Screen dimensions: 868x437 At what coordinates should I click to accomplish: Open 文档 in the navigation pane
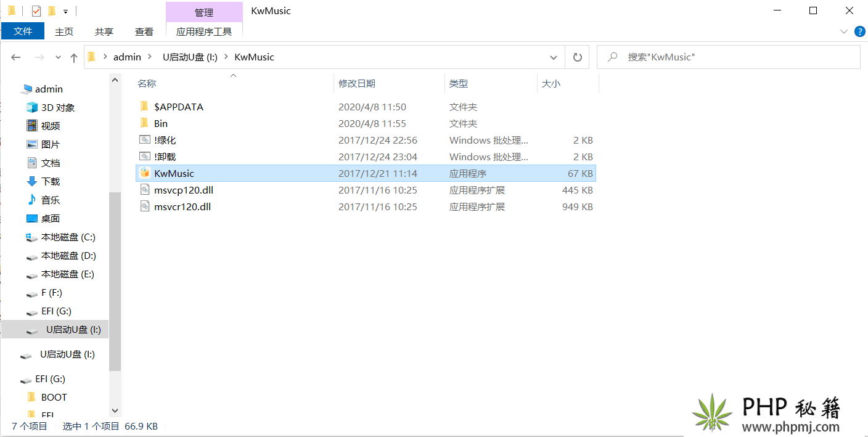click(x=51, y=163)
